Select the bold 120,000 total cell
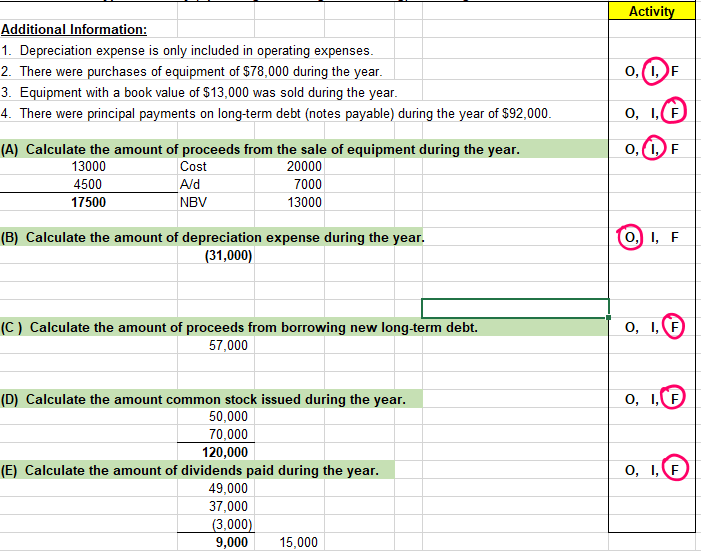Image resolution: width=701 pixels, height=551 pixels. click(x=216, y=452)
